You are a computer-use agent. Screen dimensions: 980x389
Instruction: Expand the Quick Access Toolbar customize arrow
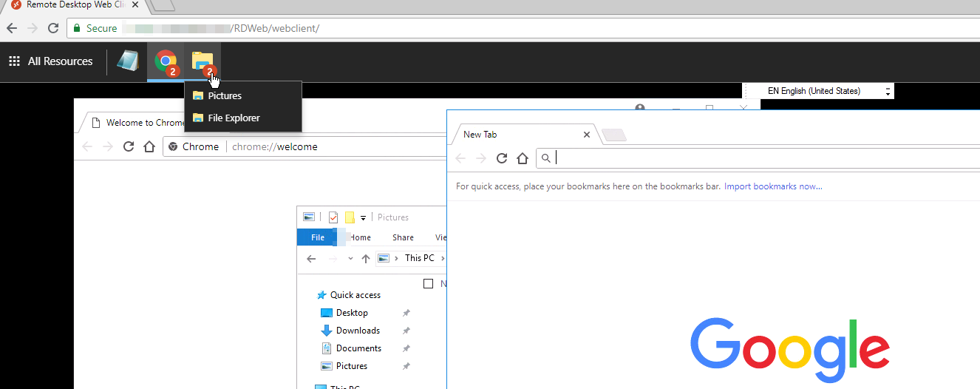click(x=364, y=218)
